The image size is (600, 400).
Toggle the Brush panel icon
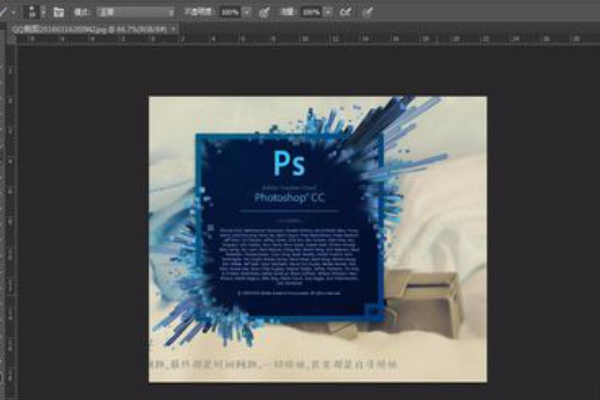point(59,12)
